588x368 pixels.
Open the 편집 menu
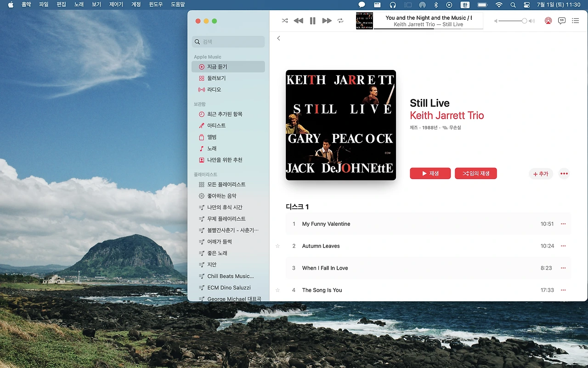61,5
